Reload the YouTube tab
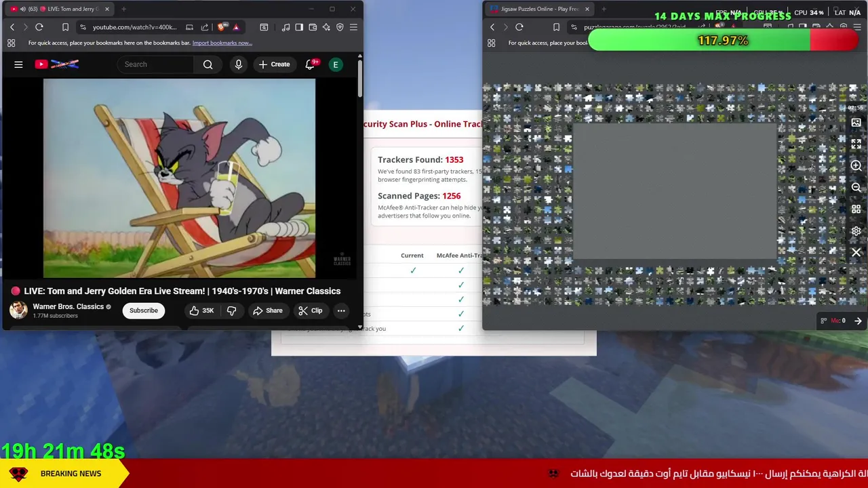 [x=39, y=27]
